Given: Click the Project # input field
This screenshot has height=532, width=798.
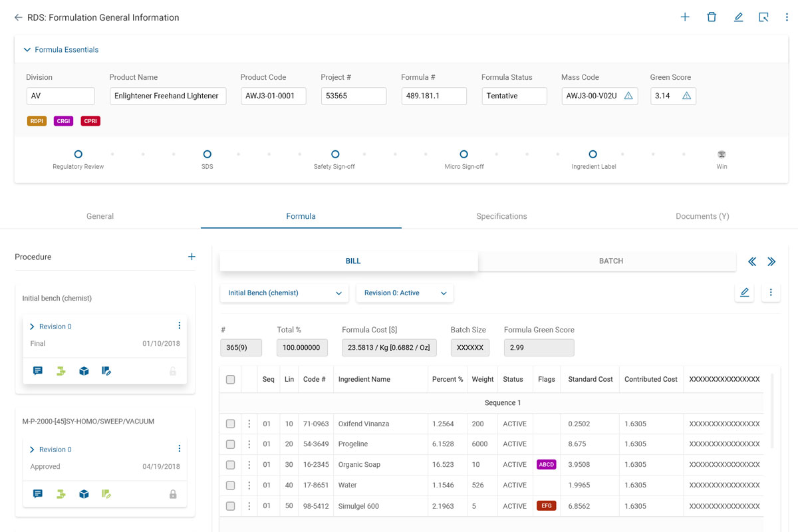Looking at the screenshot, I should click(353, 96).
